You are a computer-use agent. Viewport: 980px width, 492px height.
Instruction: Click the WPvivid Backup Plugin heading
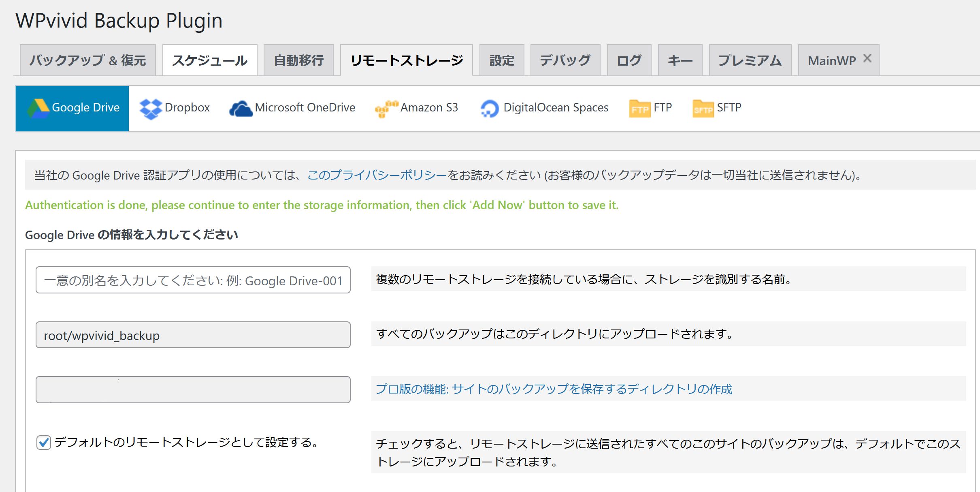119,21
